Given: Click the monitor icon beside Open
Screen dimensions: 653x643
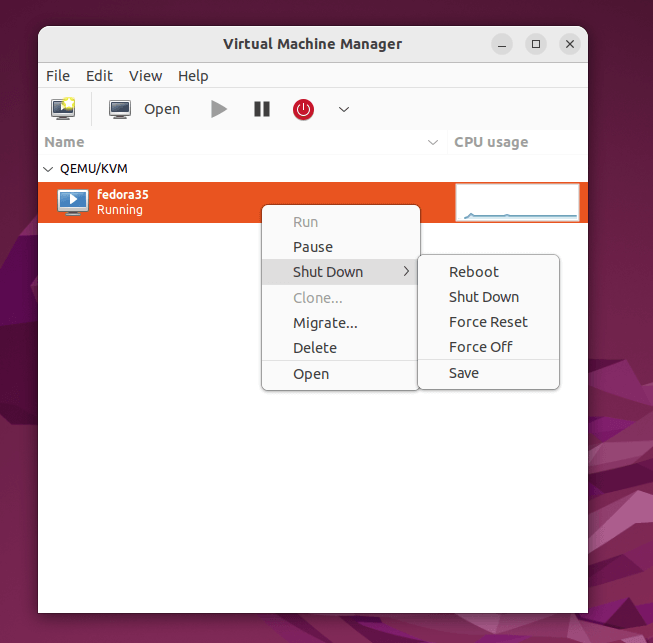Looking at the screenshot, I should tap(120, 110).
